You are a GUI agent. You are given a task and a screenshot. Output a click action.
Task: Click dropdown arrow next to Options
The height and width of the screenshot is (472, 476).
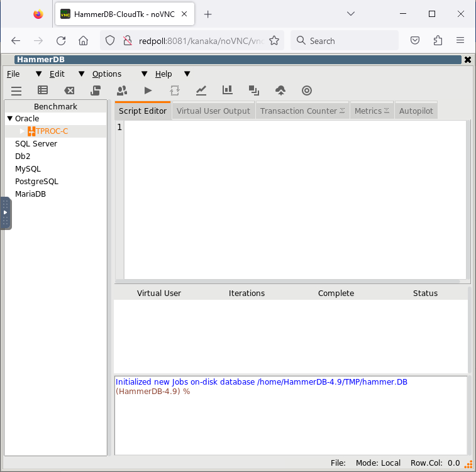click(x=144, y=74)
